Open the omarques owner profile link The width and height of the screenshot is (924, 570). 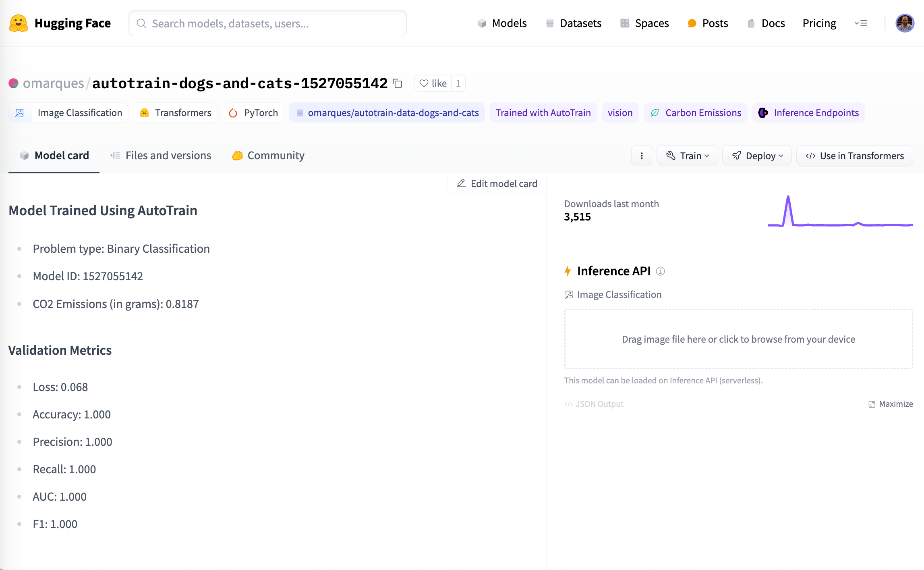[x=54, y=83]
